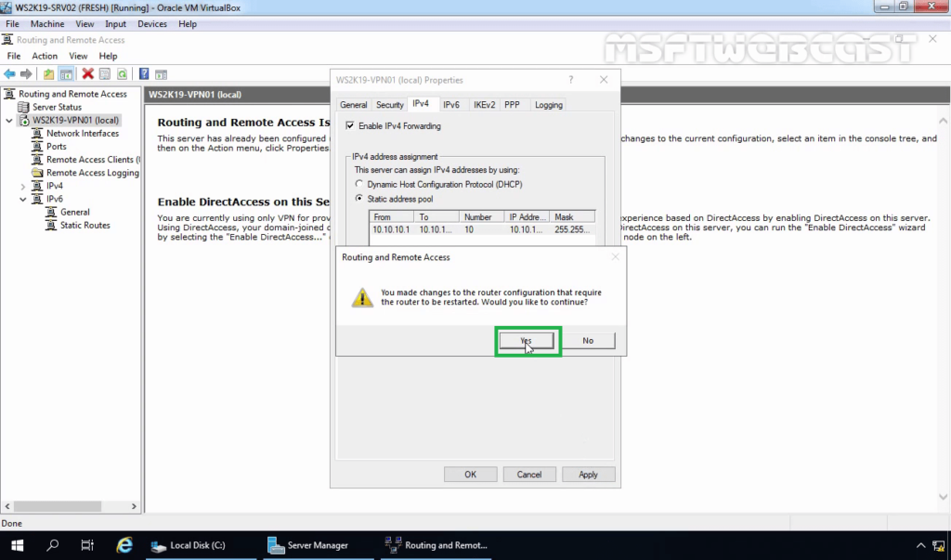Open Properties toolbar icon
The image size is (951, 560).
tap(105, 74)
